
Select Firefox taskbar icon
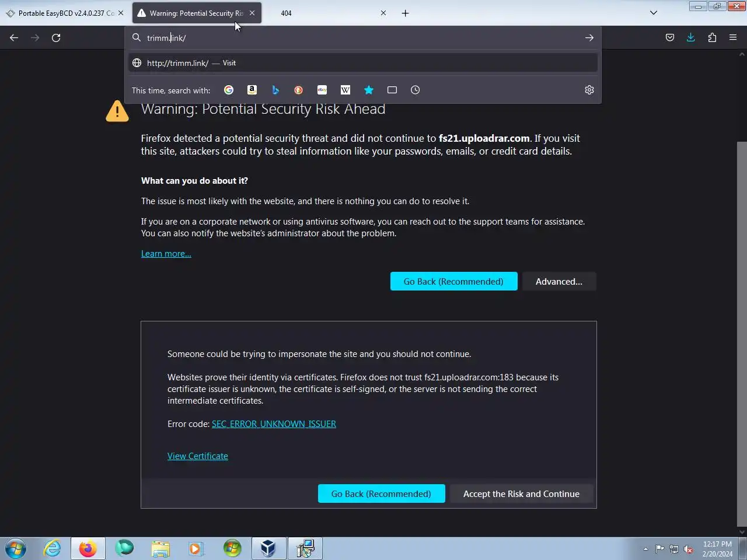click(x=88, y=548)
